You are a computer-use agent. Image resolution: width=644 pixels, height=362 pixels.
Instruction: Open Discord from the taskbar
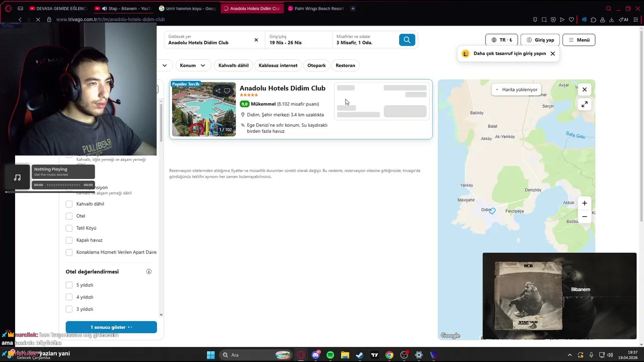pyautogui.click(x=315, y=355)
